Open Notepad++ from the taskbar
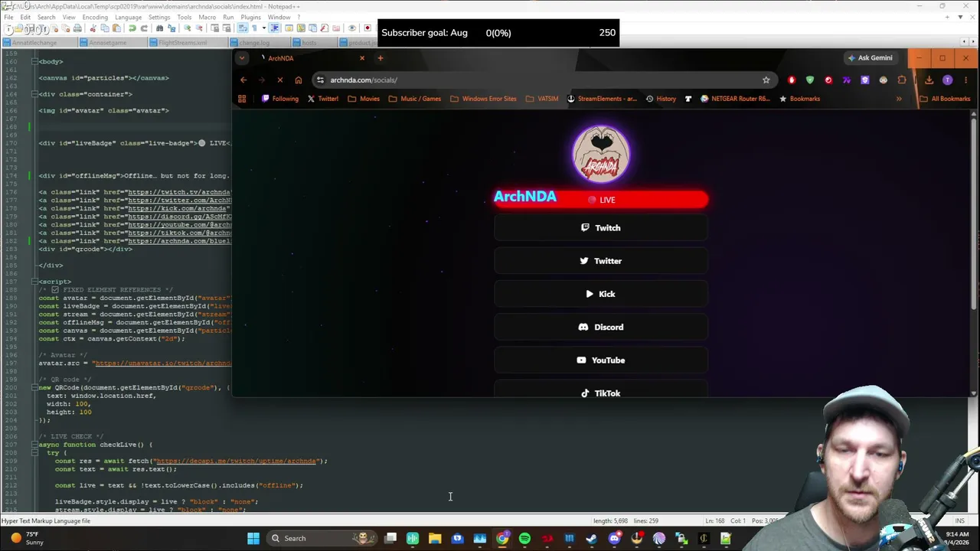The width and height of the screenshot is (980, 551). (x=726, y=538)
